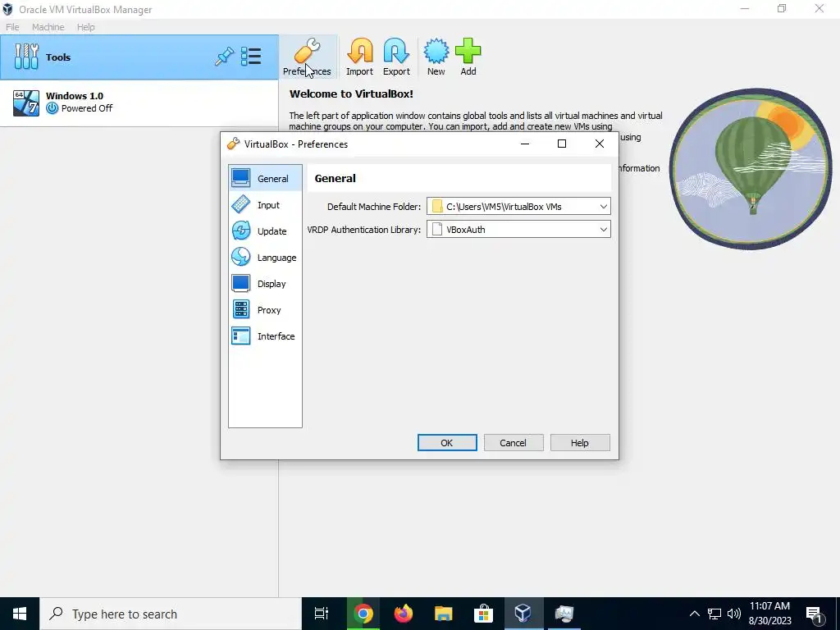Click VirtualBox cube icon in taskbar
The image size is (840, 630).
click(523, 614)
